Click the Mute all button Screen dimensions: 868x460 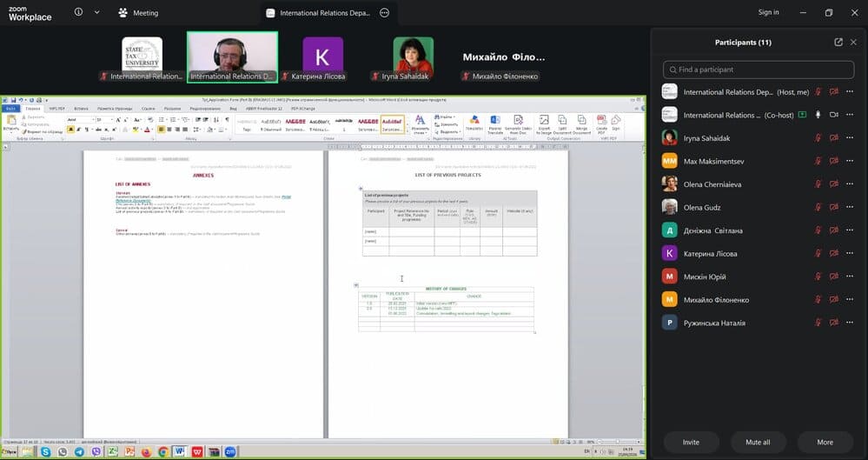(x=758, y=443)
